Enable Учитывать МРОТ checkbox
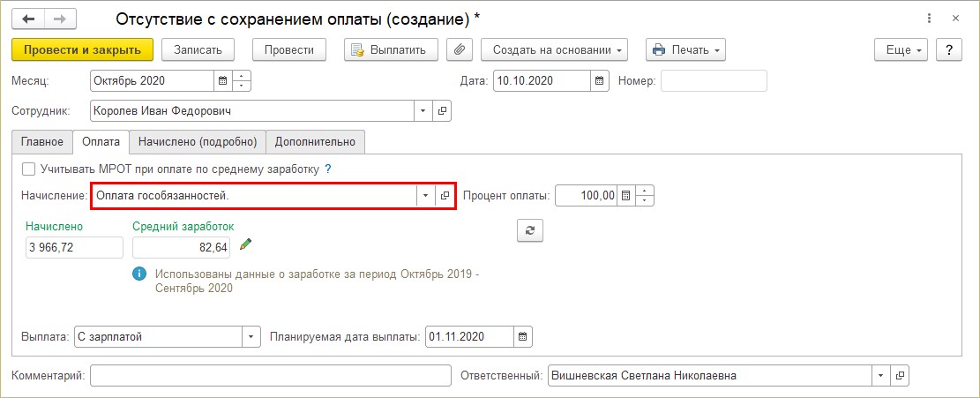 [28, 169]
